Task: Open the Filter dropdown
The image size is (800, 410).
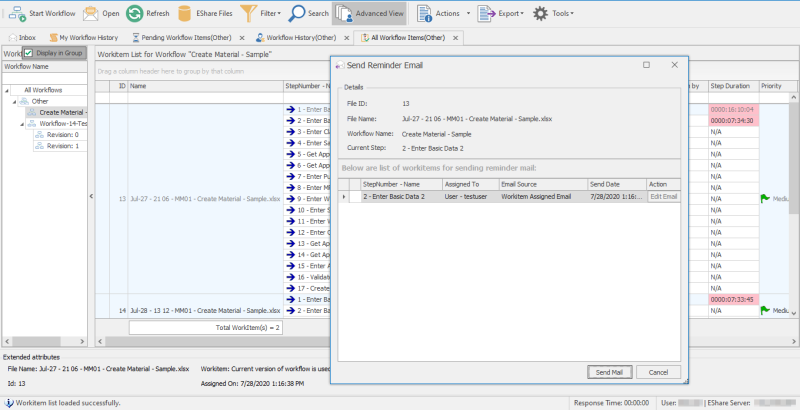Action: (263, 13)
